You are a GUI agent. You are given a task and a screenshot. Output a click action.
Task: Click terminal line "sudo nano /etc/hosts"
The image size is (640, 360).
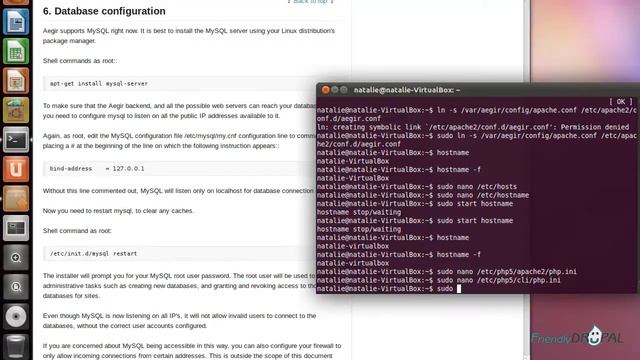coord(417,187)
